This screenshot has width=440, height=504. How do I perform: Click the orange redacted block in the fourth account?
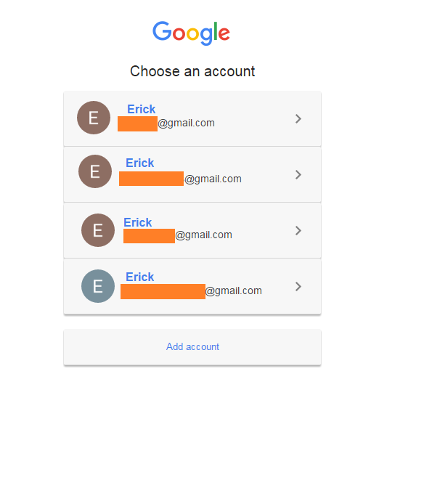(163, 291)
